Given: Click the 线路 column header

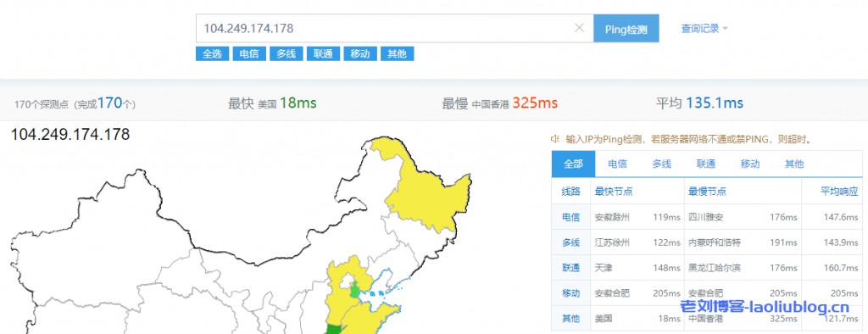Looking at the screenshot, I should (x=571, y=192).
